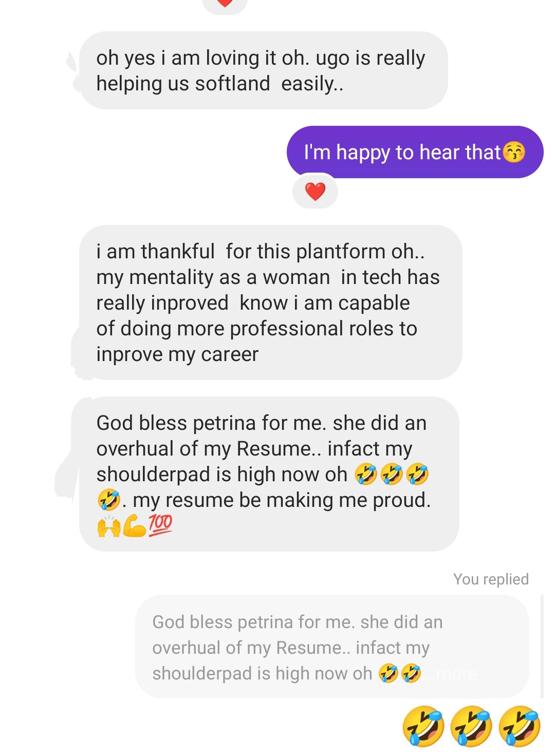
Task: Tap the 'You replied' label
Action: click(491, 579)
